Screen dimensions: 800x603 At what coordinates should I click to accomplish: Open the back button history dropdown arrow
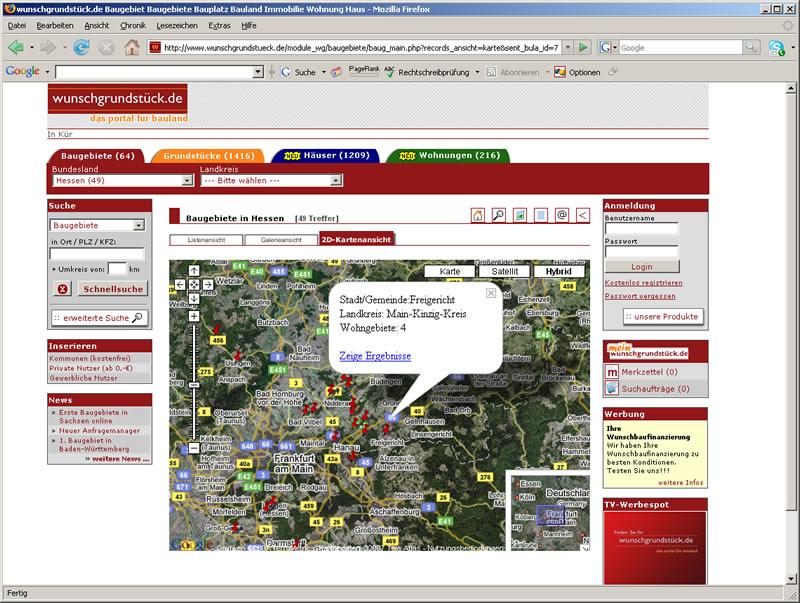pos(32,48)
